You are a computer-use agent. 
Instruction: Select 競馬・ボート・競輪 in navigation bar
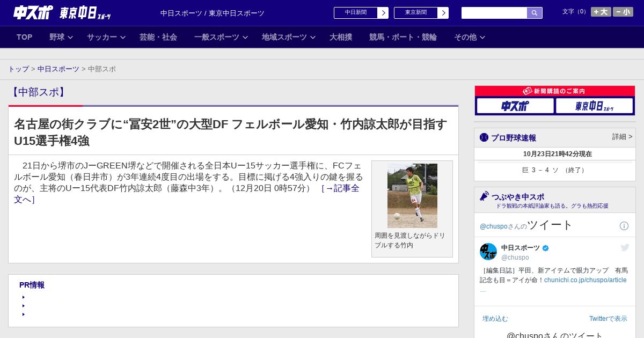click(403, 37)
